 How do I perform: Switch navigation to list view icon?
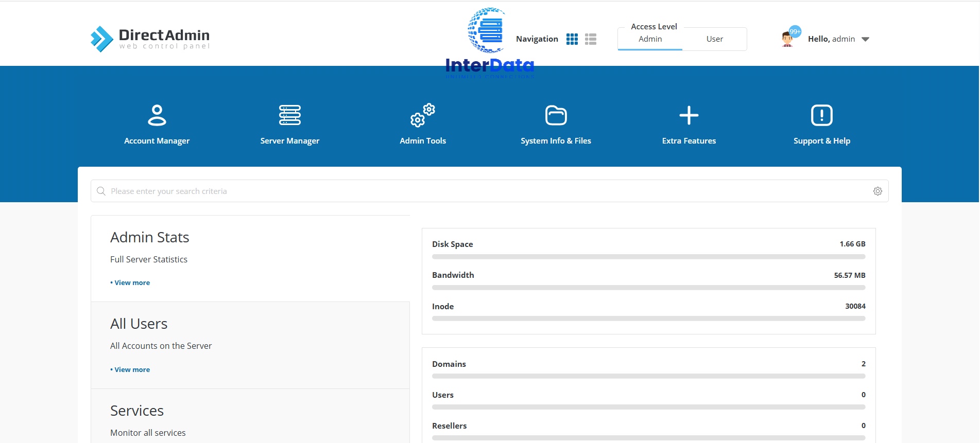[591, 39]
